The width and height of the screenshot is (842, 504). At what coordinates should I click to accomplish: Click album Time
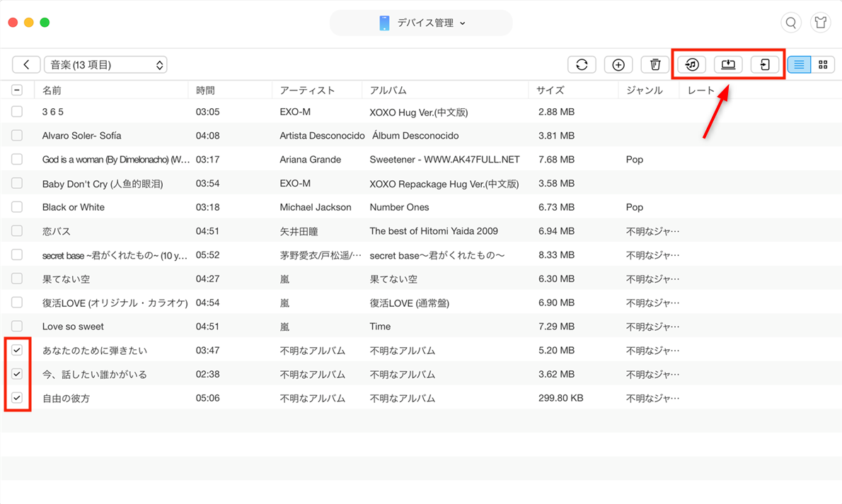click(380, 327)
